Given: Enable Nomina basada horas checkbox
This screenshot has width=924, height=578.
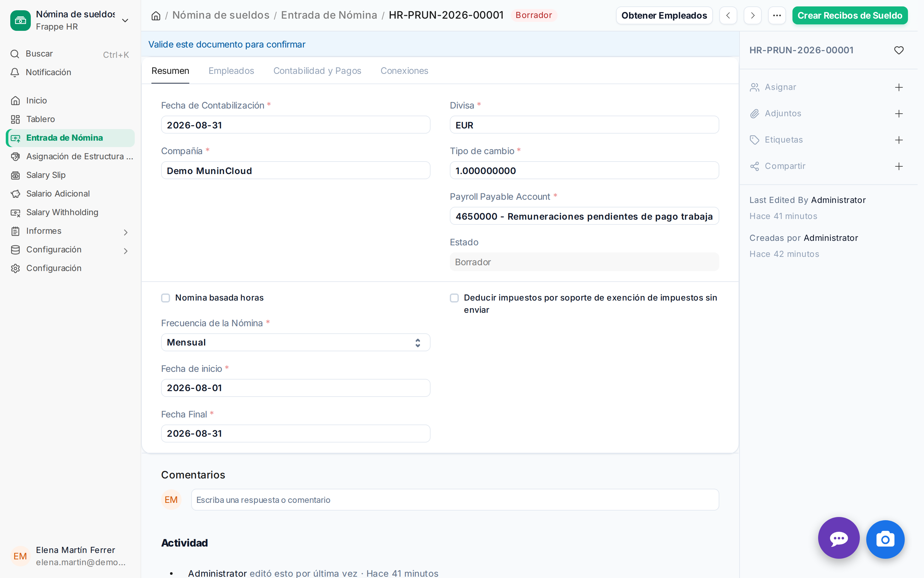Looking at the screenshot, I should pos(165,298).
